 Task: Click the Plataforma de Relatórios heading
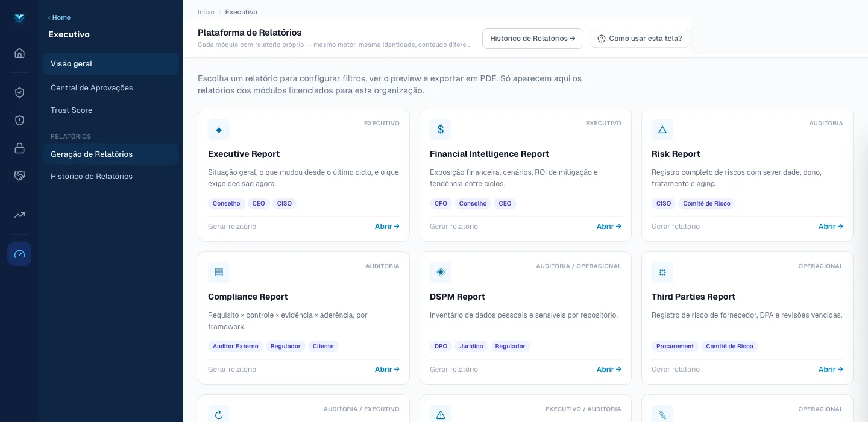[x=250, y=33]
